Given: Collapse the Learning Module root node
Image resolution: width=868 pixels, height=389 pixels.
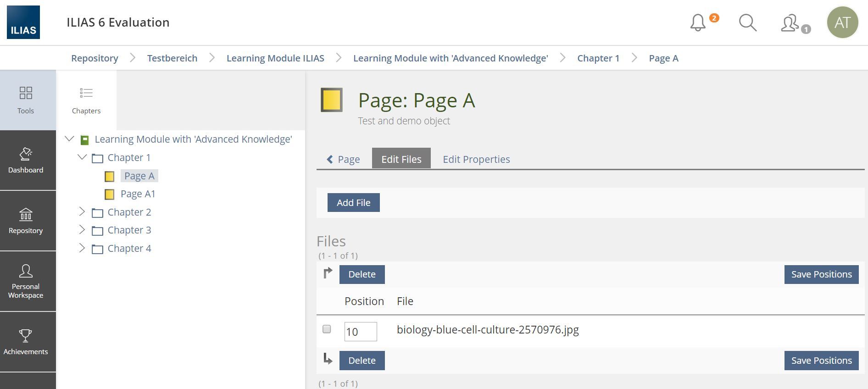Looking at the screenshot, I should coord(69,139).
